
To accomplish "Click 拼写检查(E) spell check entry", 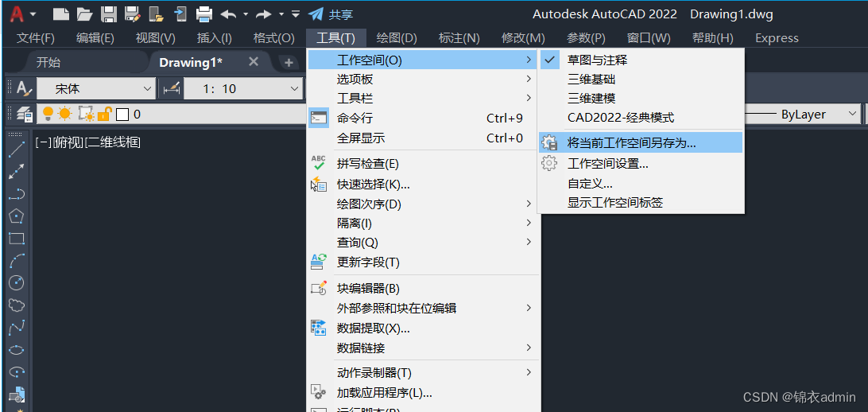I will (424, 164).
